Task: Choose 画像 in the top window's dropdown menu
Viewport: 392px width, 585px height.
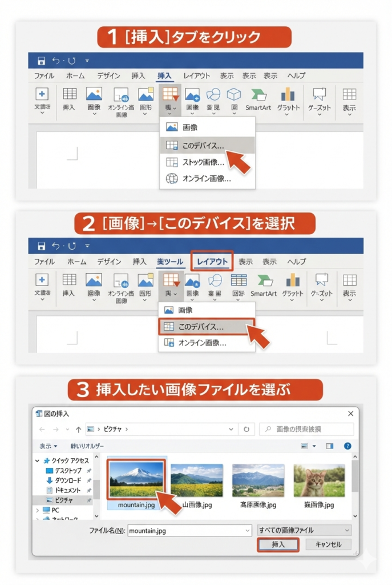Action: click(x=207, y=127)
